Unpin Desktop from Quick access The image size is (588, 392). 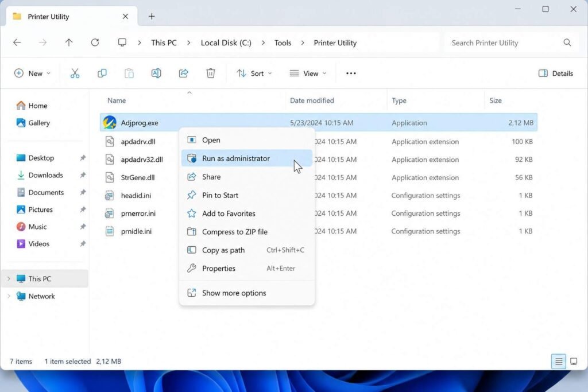click(83, 158)
